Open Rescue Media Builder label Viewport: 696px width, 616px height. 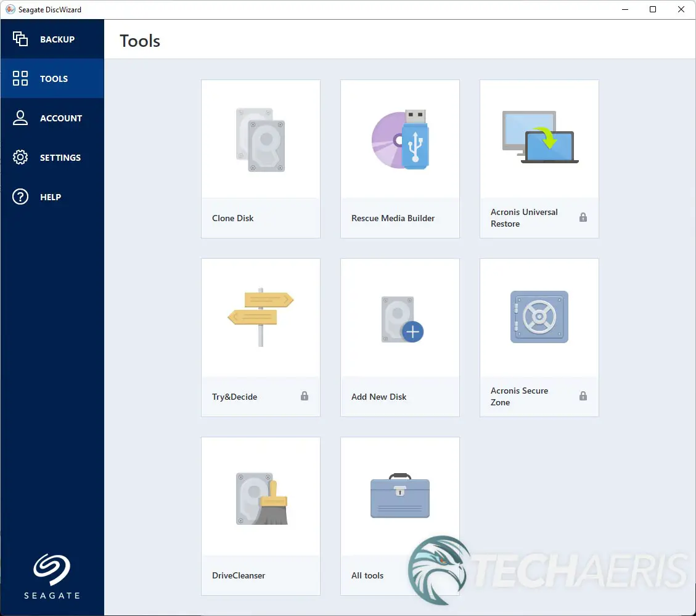coord(393,218)
